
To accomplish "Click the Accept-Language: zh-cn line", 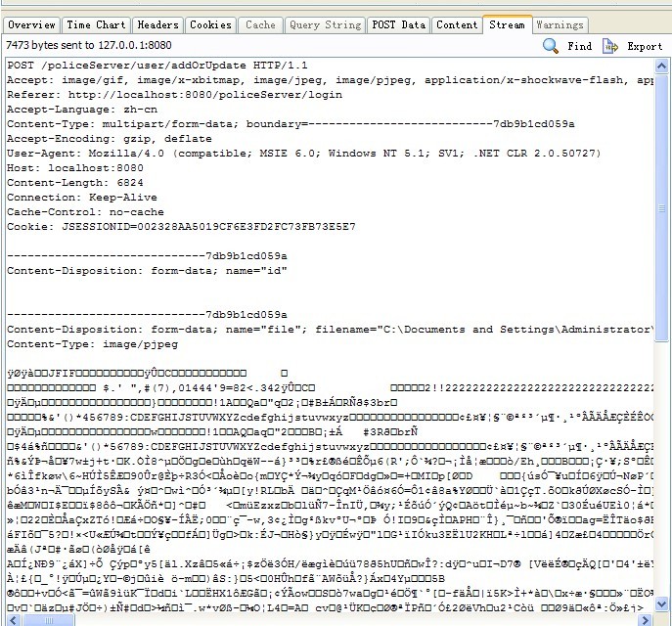I will coord(82,110).
